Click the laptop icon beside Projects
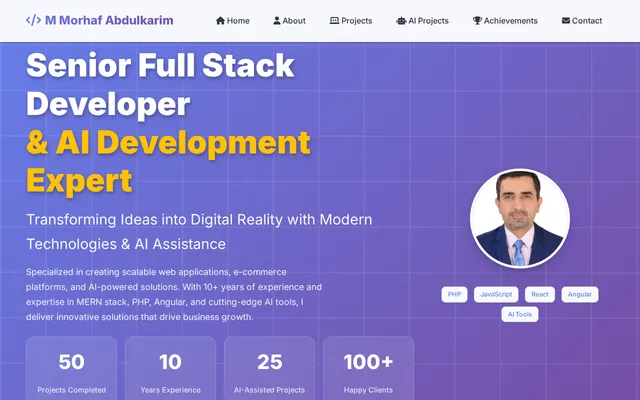Screen dimensions: 640x400 point(334,20)
